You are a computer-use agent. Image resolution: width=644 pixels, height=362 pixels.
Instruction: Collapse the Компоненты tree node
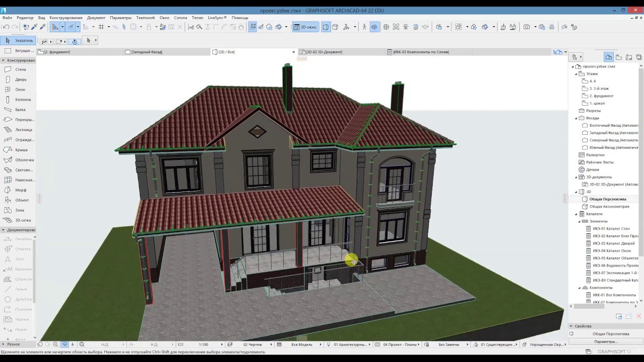click(579, 288)
